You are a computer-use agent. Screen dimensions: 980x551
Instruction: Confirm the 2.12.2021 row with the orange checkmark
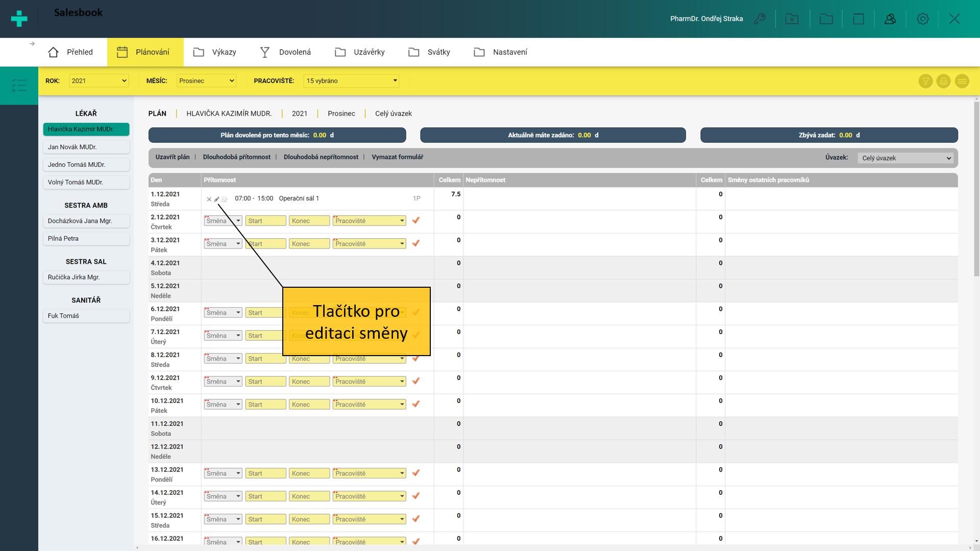click(416, 220)
